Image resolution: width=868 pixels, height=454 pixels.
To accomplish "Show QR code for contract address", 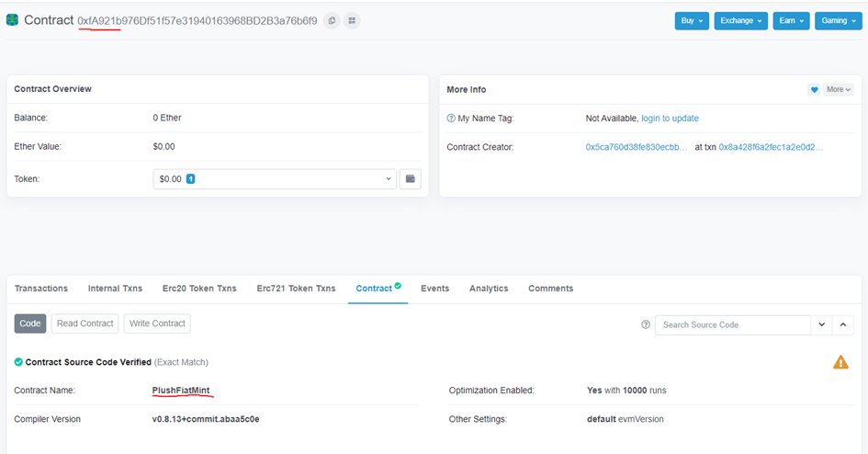I will pyautogui.click(x=352, y=20).
